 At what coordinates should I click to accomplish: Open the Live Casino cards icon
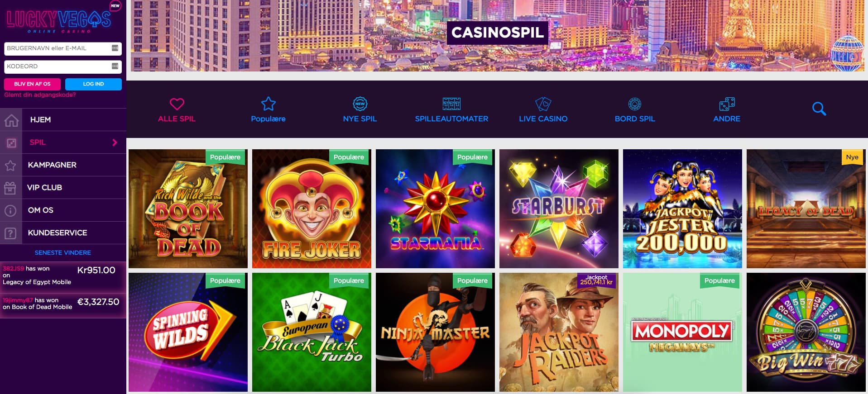(543, 104)
